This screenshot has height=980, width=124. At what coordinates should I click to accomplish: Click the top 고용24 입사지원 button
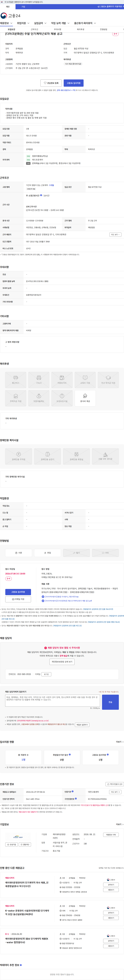[74, 83]
